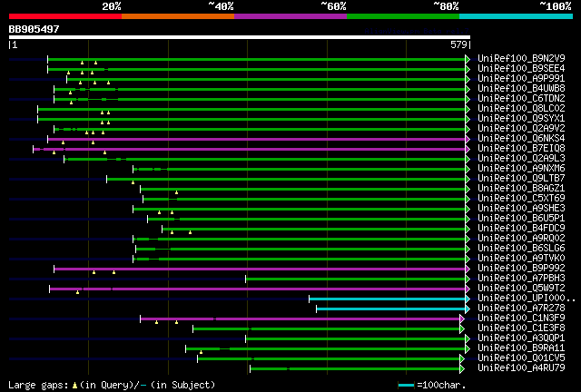Click the cyan 100char scale bar in the legend
This screenshot has height=392, width=581.
[406, 386]
